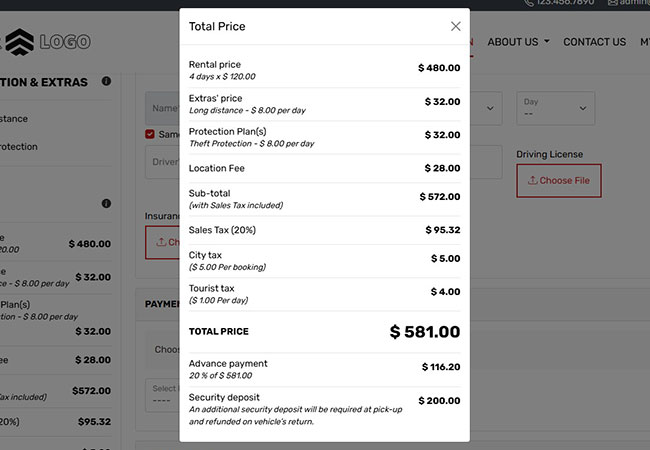This screenshot has height=450, width=650.
Task: Click Total Price dialog title
Action: (x=217, y=27)
